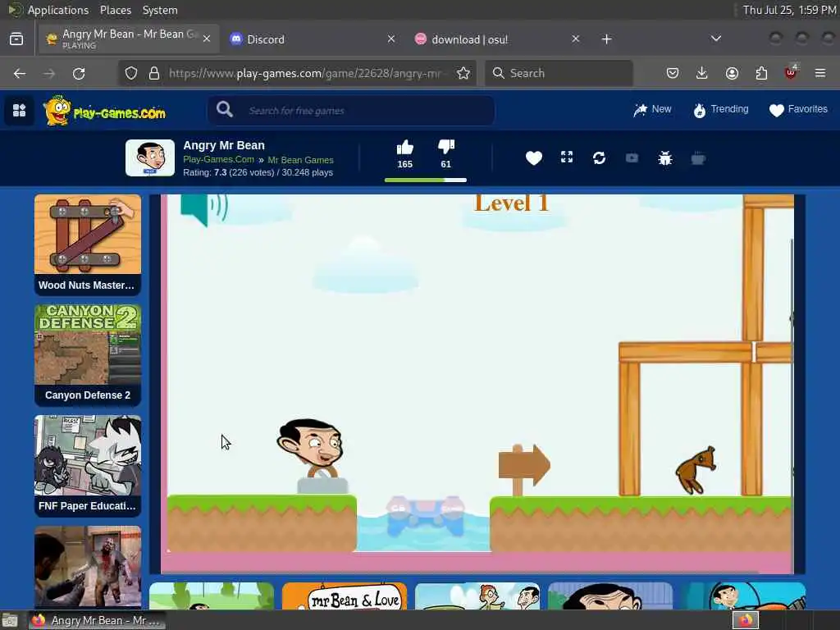Image resolution: width=840 pixels, height=630 pixels.
Task: Open the System menu
Action: coord(160,10)
